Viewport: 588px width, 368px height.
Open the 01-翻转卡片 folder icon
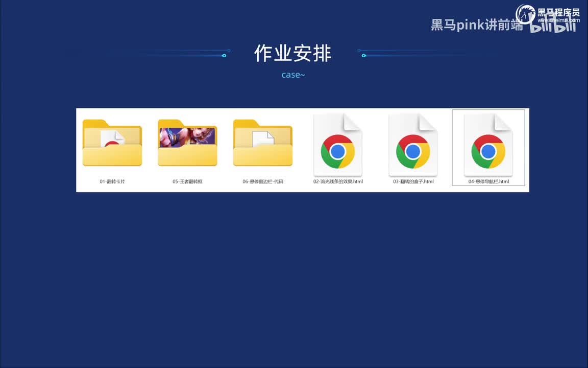click(x=112, y=143)
